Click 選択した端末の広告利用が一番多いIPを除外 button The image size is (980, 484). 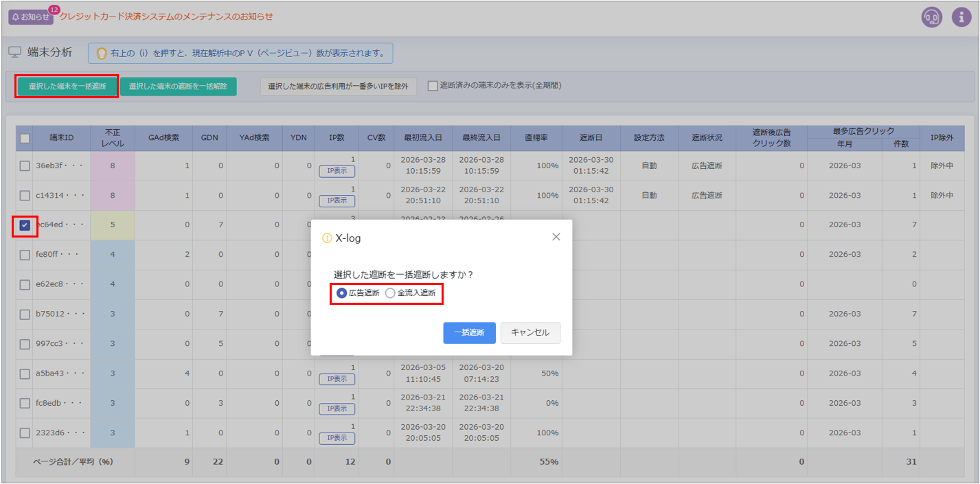pyautogui.click(x=338, y=87)
